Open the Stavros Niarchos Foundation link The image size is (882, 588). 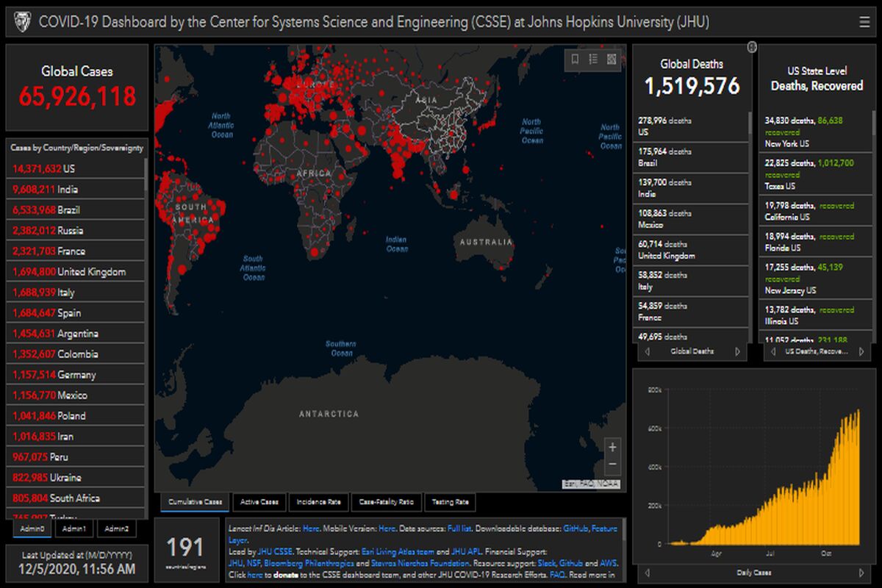click(419, 563)
